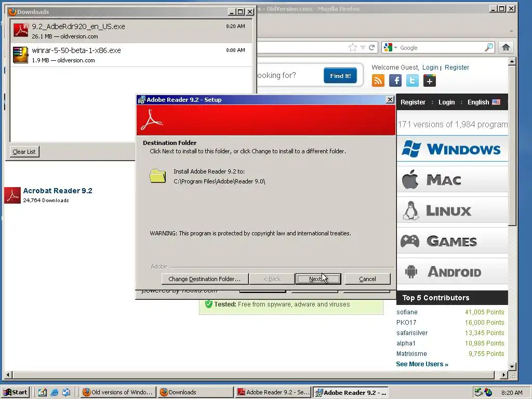
Task: Go to the Firefox home page
Action: tap(506, 47)
